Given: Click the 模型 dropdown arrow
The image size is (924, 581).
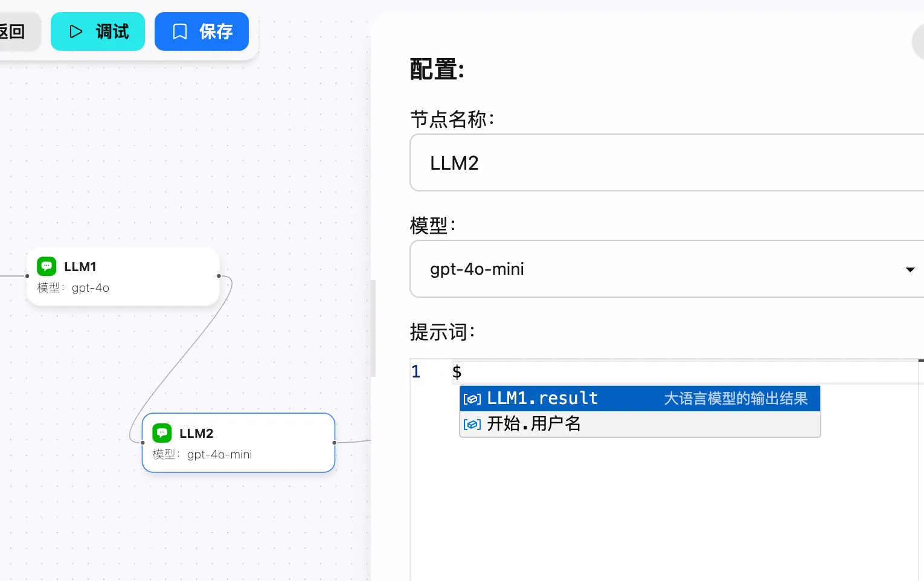Looking at the screenshot, I should point(910,269).
